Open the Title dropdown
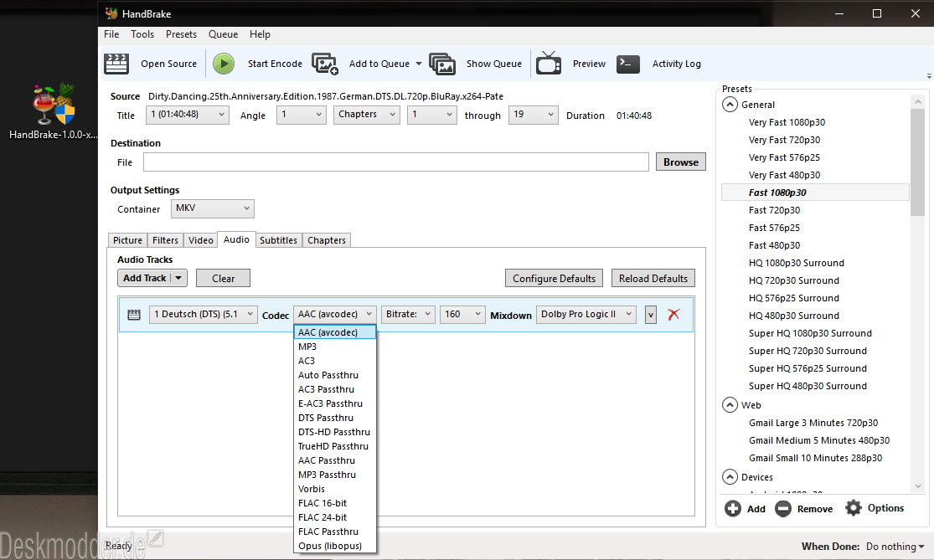The width and height of the screenshot is (934, 560). tap(188, 115)
